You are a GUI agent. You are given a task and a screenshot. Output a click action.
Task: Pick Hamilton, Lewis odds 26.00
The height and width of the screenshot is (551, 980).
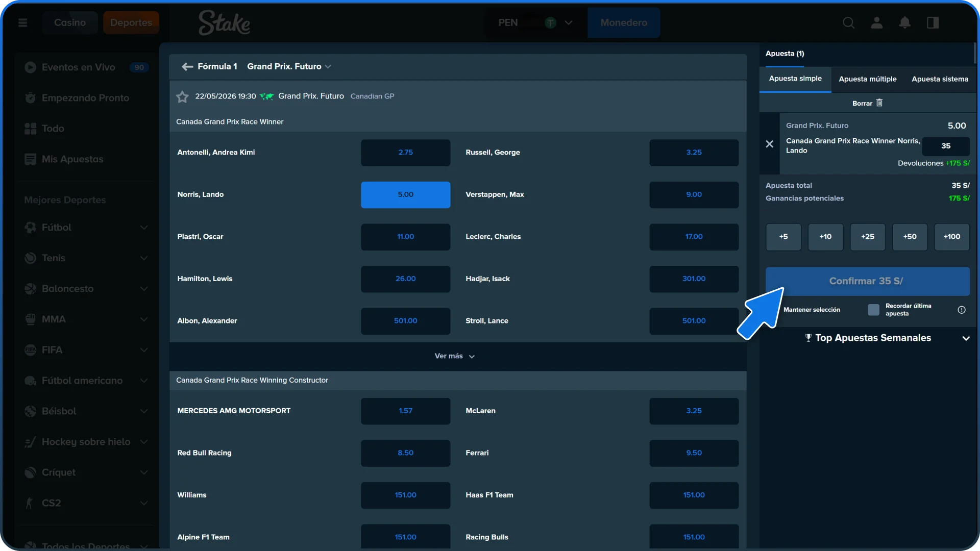[x=405, y=279]
